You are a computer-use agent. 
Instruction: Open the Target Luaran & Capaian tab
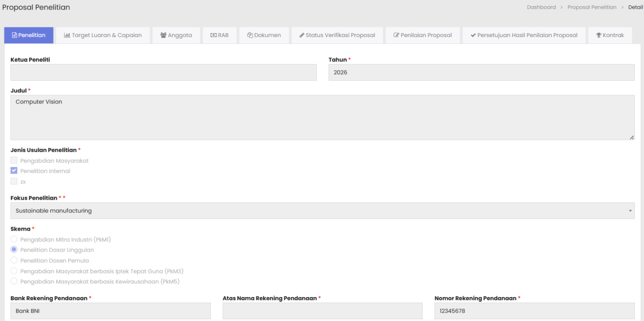pos(103,35)
